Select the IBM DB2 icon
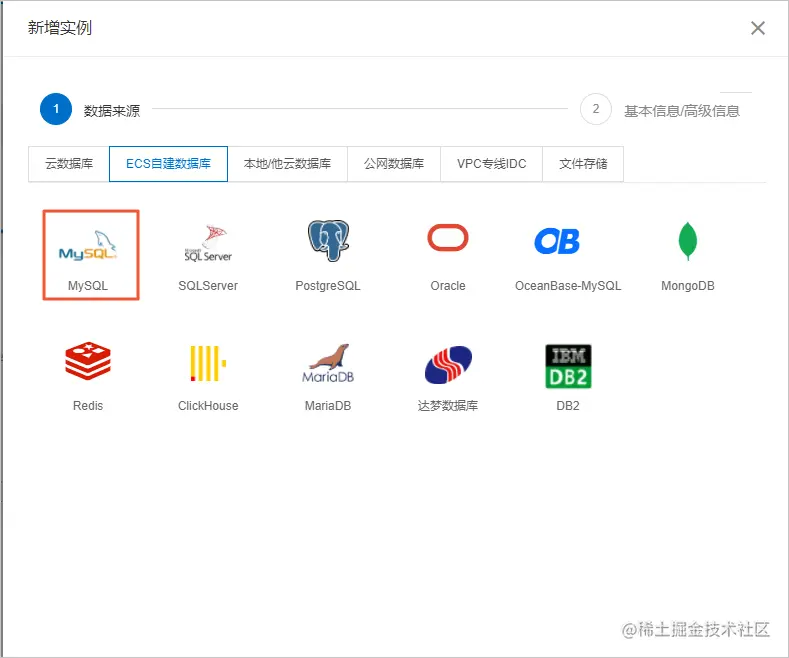This screenshot has height=658, width=789. [x=568, y=366]
